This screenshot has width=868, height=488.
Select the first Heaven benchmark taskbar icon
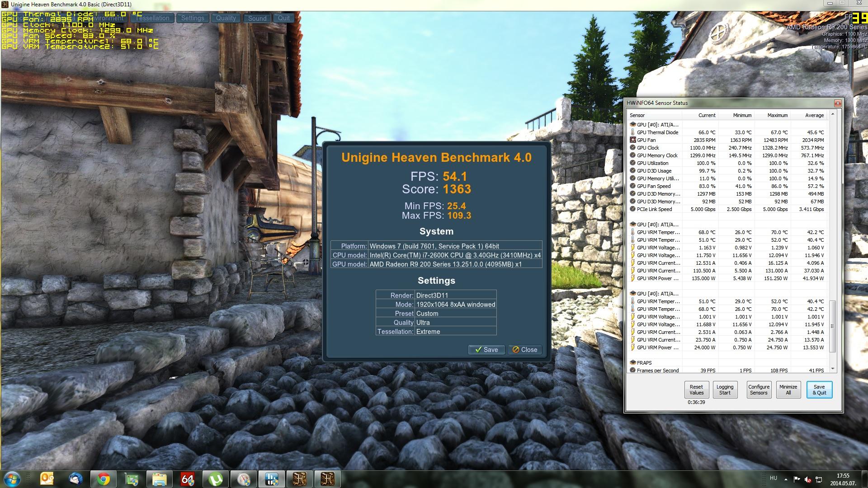pos(300,479)
